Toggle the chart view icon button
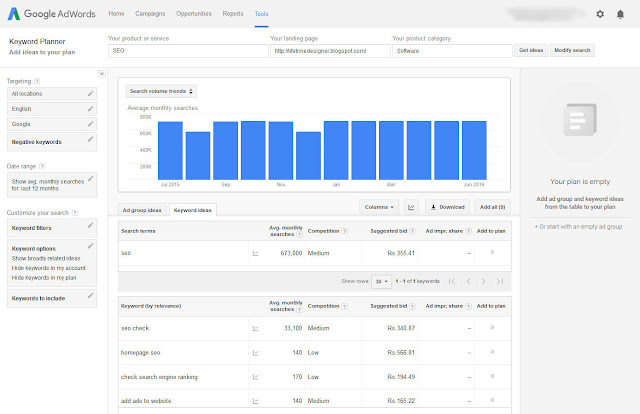 click(411, 207)
